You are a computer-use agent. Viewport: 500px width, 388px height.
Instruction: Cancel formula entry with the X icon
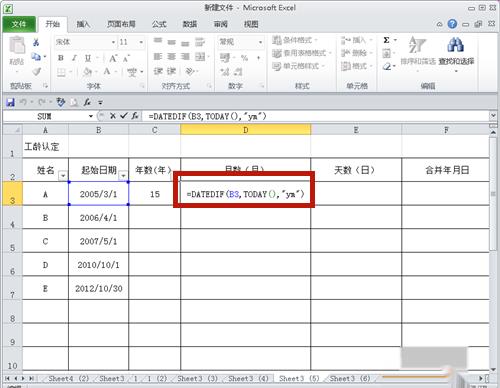113,116
